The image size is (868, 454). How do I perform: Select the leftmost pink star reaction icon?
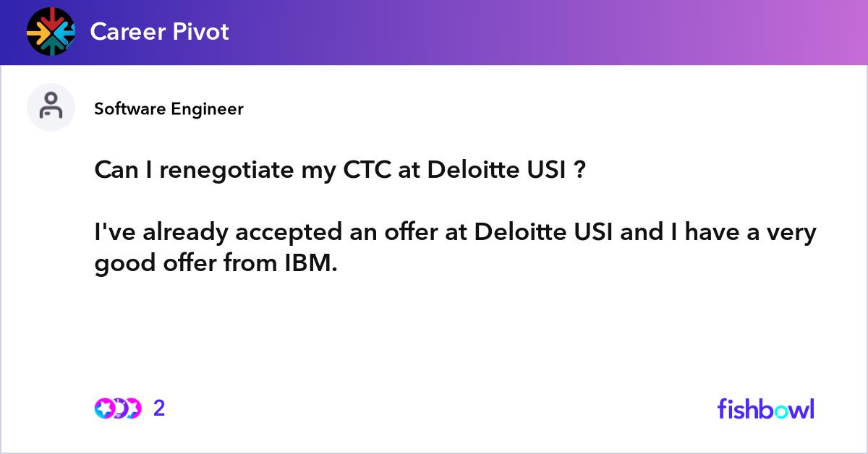tap(103, 408)
